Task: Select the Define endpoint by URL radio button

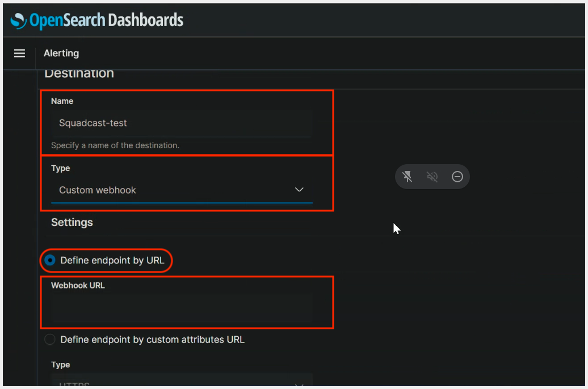Action: [x=49, y=260]
